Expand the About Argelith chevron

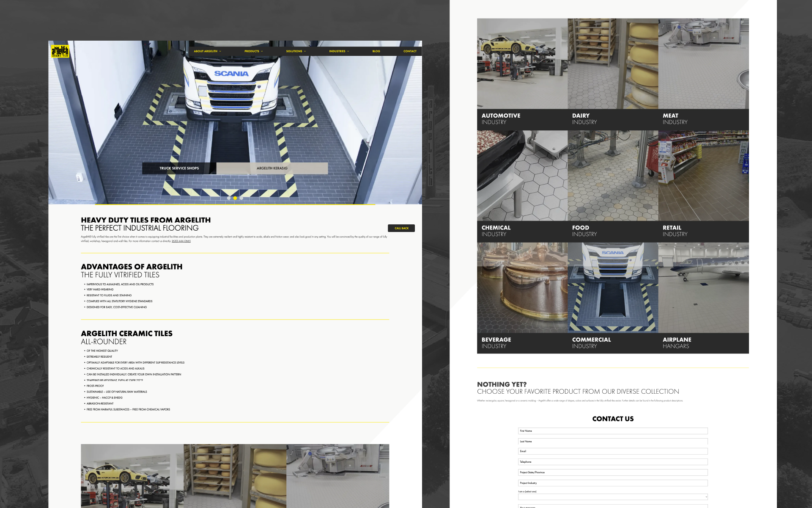click(x=220, y=51)
